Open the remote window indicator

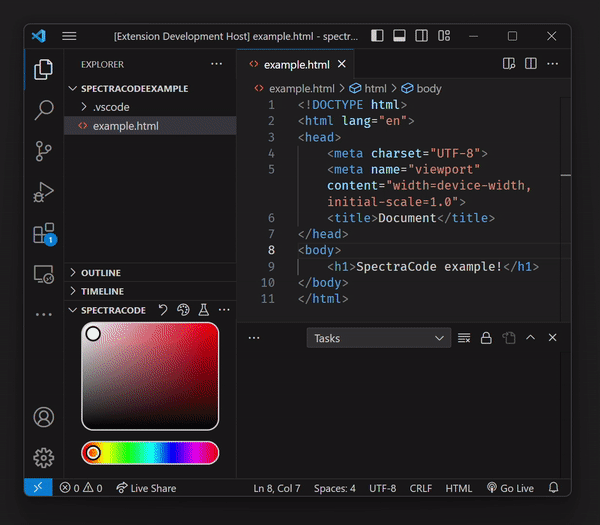point(38,488)
